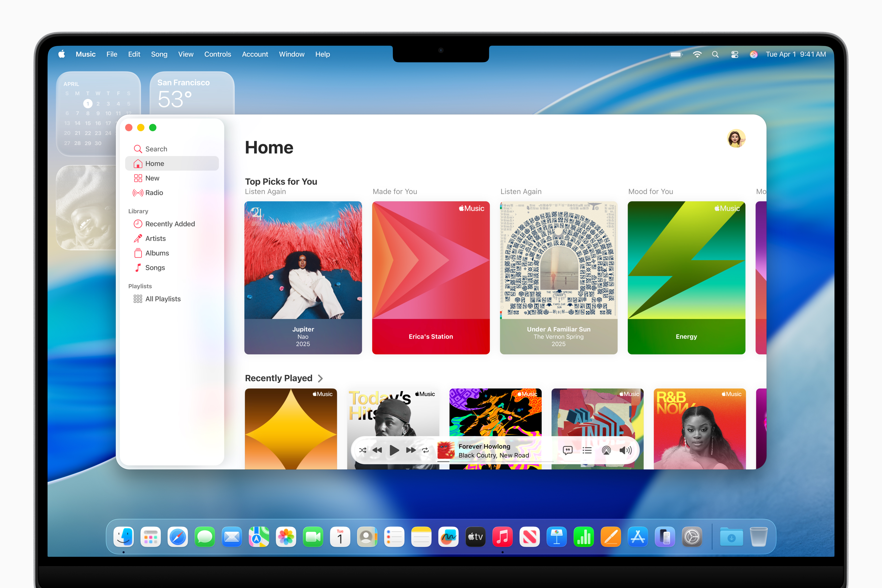Select New in the sidebar

click(152, 178)
